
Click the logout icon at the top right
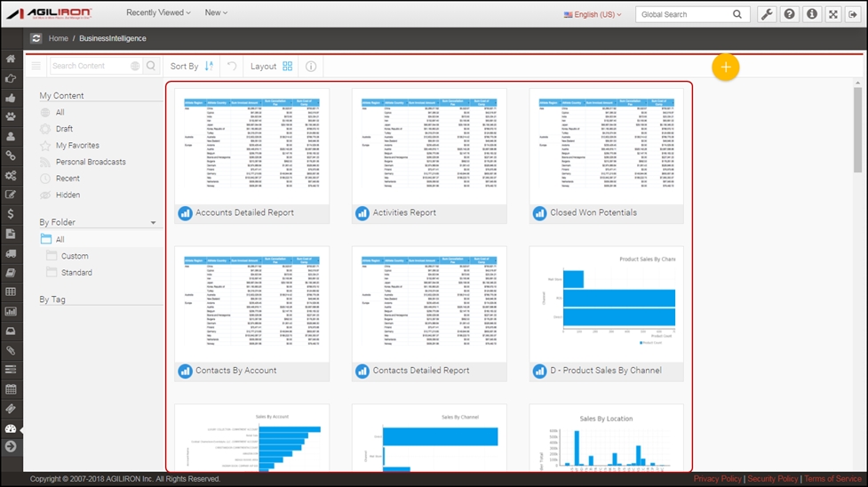[x=853, y=14]
